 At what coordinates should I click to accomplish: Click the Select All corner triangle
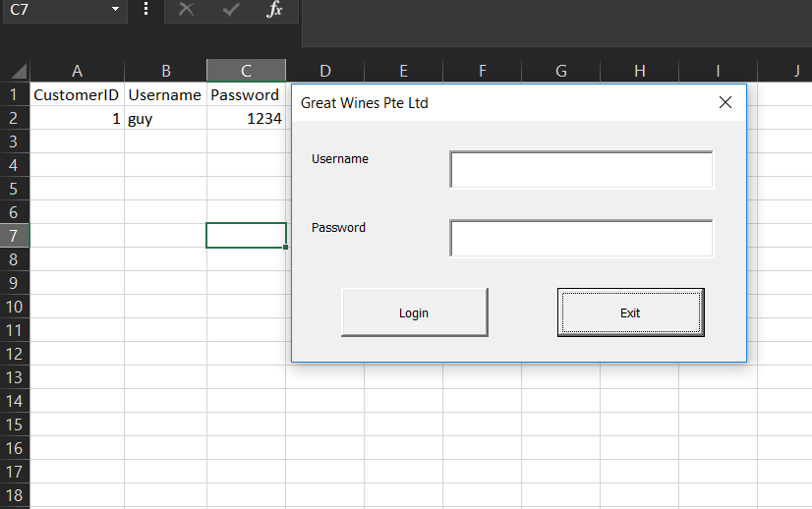click(19, 71)
